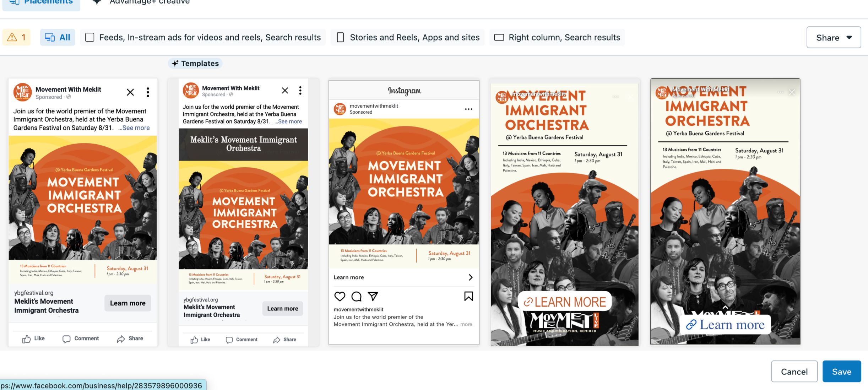Filter by Feeds, In-stream ads placements
Image resolution: width=868 pixels, height=390 pixels.
point(203,37)
